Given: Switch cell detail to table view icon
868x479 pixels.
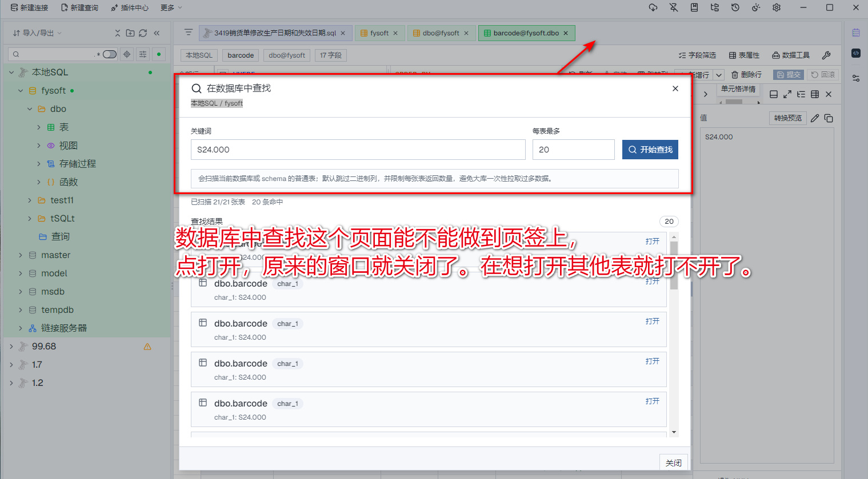Looking at the screenshot, I should (815, 94).
